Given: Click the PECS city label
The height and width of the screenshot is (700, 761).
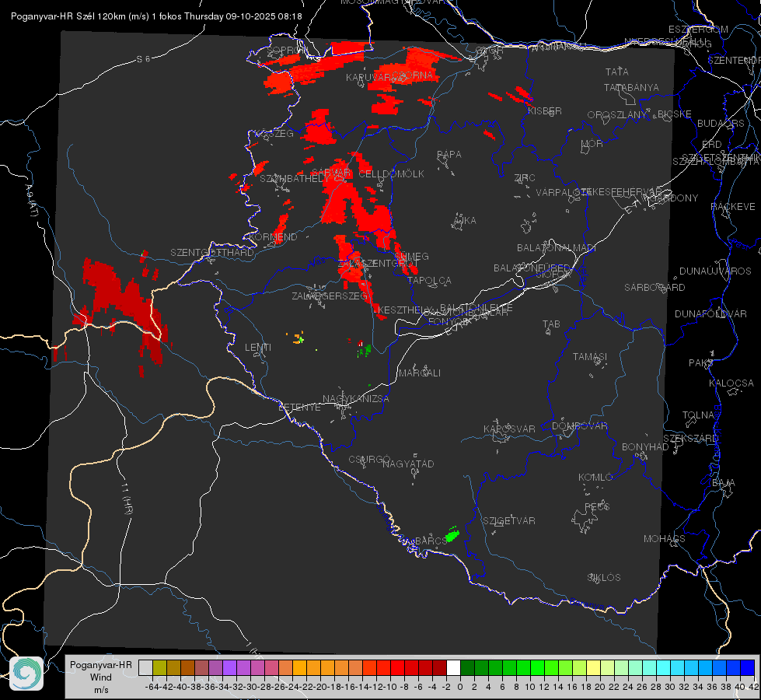Looking at the screenshot, I should click(597, 506).
